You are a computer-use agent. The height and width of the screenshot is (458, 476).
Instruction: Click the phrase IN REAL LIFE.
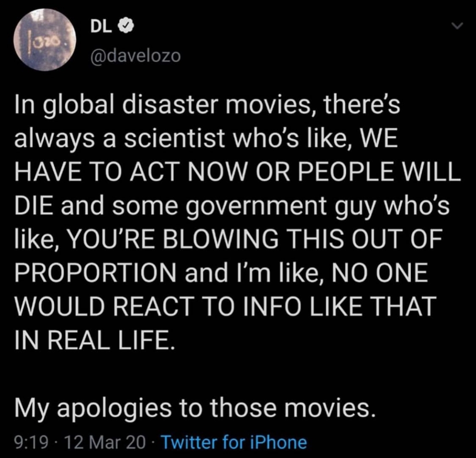(95, 340)
